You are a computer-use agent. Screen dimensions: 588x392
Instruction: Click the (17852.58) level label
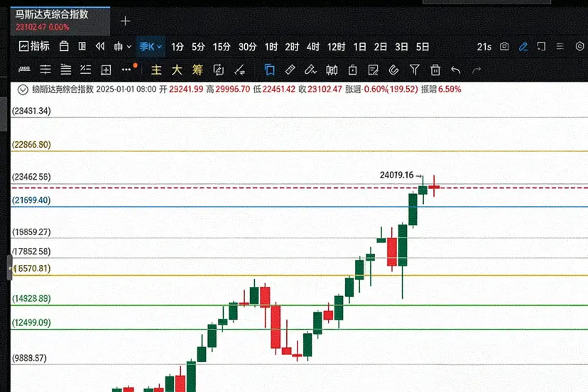(31, 251)
